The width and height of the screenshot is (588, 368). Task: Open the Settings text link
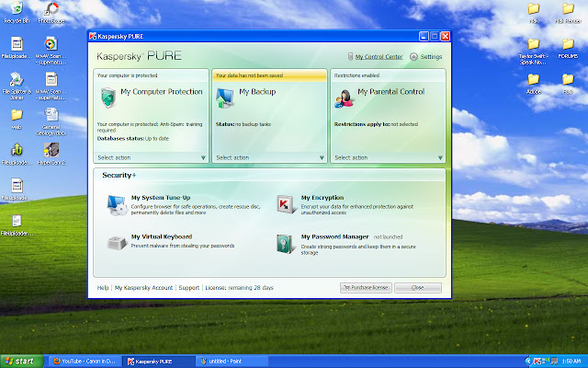(431, 57)
